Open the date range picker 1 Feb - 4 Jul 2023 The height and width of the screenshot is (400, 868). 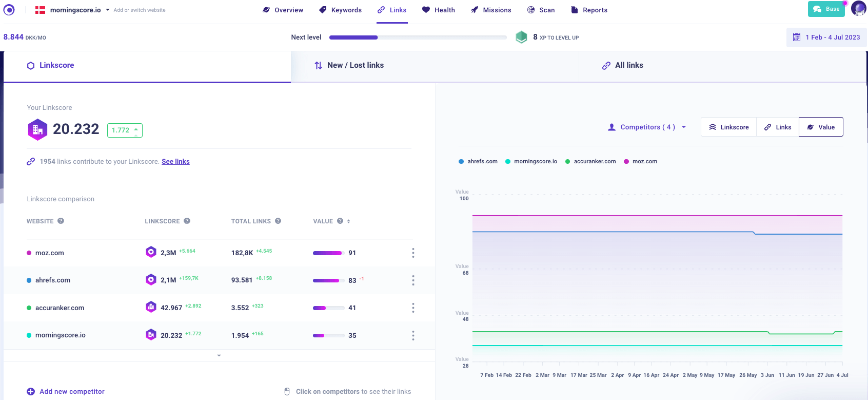pos(826,37)
